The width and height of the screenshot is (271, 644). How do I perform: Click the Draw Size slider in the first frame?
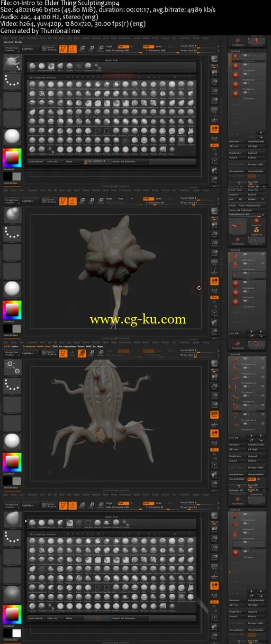199,51
